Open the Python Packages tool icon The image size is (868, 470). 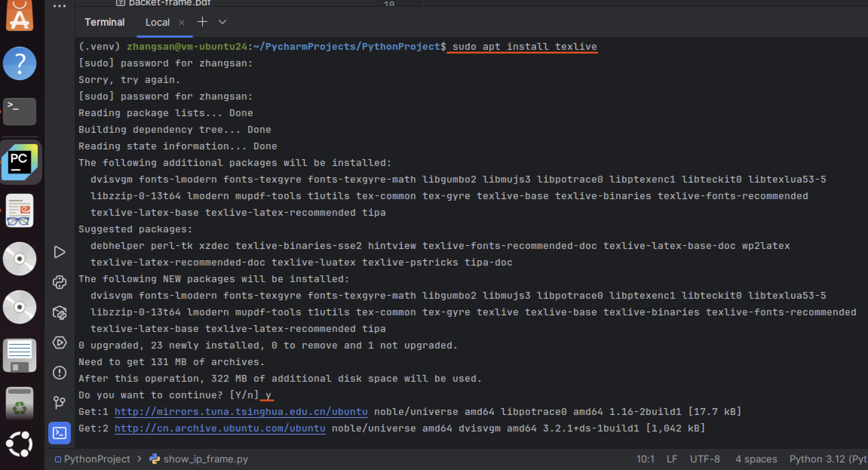click(60, 312)
